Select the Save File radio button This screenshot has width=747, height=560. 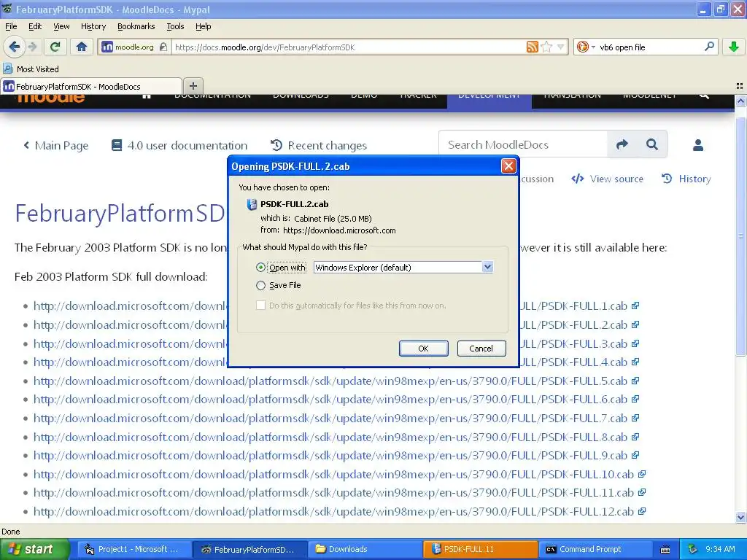click(260, 285)
